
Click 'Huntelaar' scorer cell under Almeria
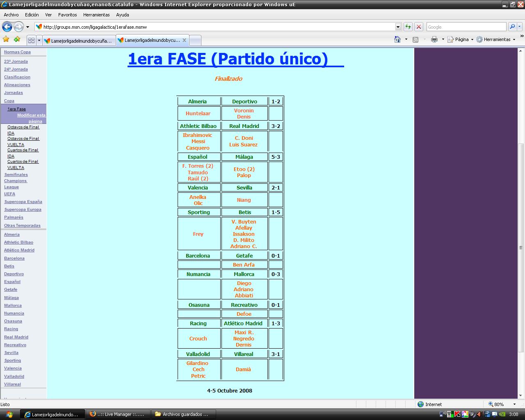point(198,114)
